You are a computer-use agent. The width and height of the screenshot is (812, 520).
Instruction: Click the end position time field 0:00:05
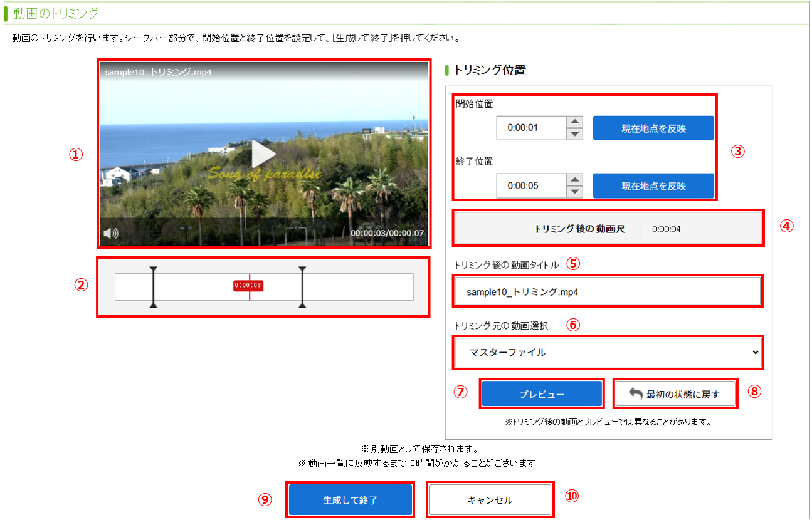point(531,185)
